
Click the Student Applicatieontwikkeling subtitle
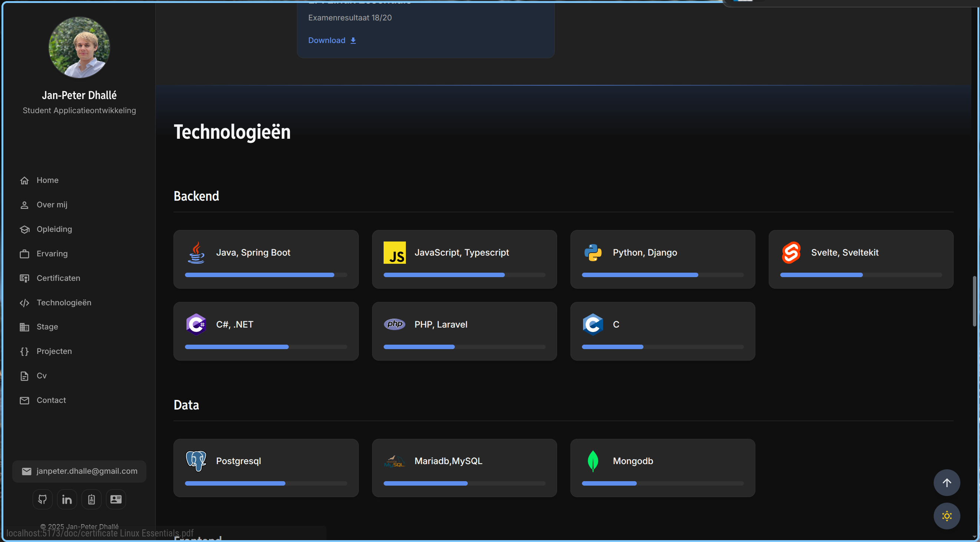point(79,111)
